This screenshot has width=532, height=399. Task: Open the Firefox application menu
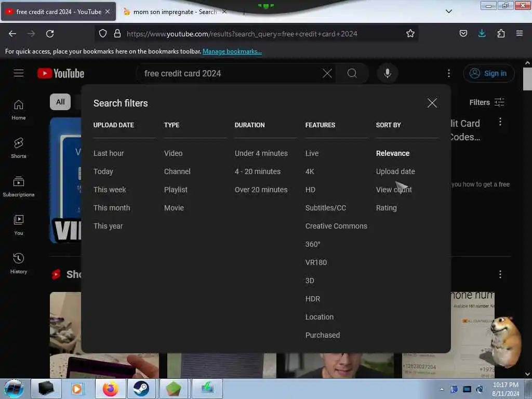point(519,33)
